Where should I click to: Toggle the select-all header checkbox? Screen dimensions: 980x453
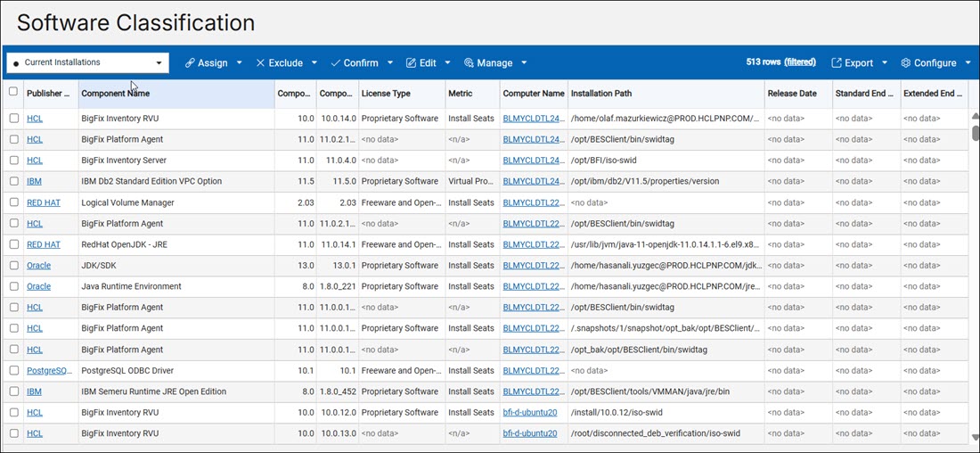(13, 91)
